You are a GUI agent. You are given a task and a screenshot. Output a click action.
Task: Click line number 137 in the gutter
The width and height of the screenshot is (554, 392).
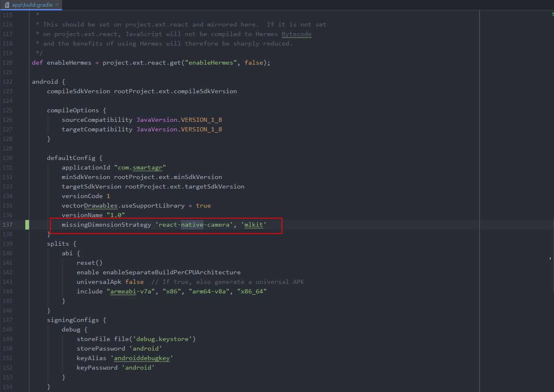(x=7, y=224)
